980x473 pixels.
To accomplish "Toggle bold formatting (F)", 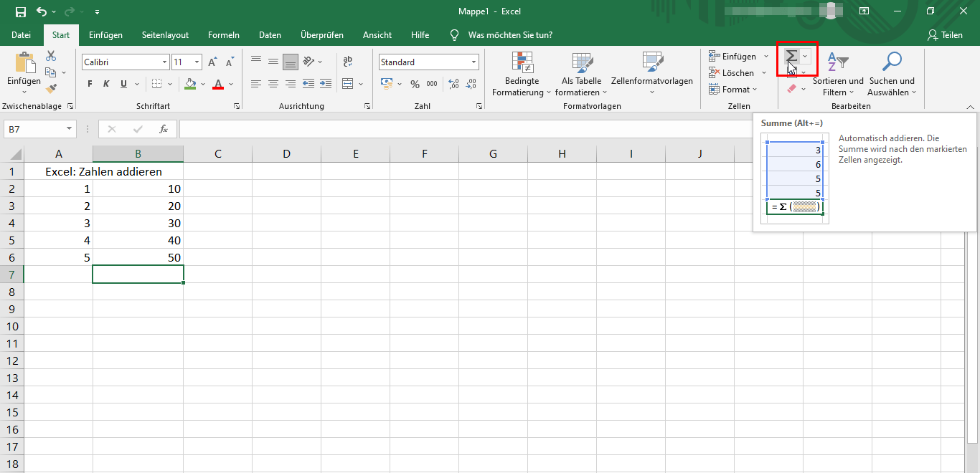I will pyautogui.click(x=90, y=84).
